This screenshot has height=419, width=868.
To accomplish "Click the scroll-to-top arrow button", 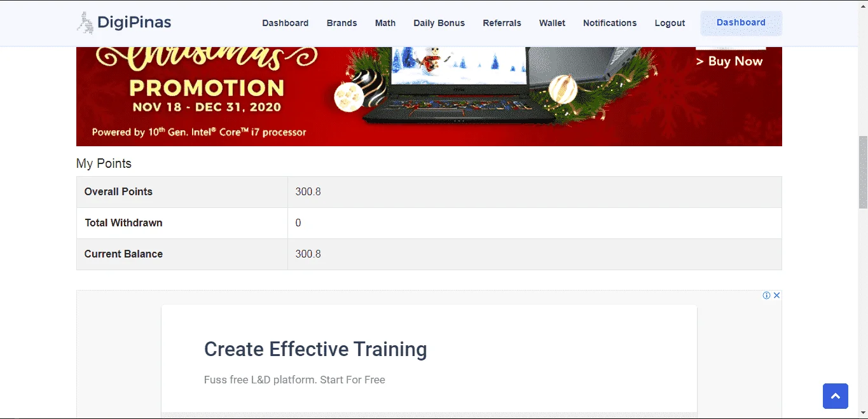I will coord(836,396).
